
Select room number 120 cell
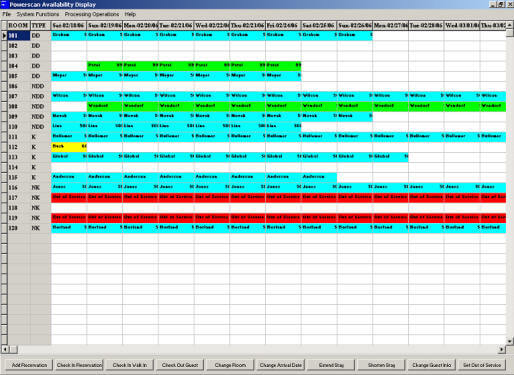[19, 228]
